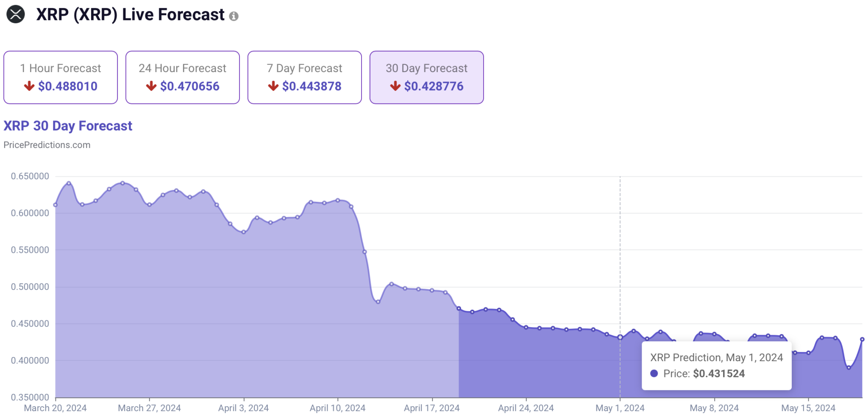Click the last data point on chart
Image resolution: width=868 pixels, height=418 pixels.
click(x=862, y=340)
